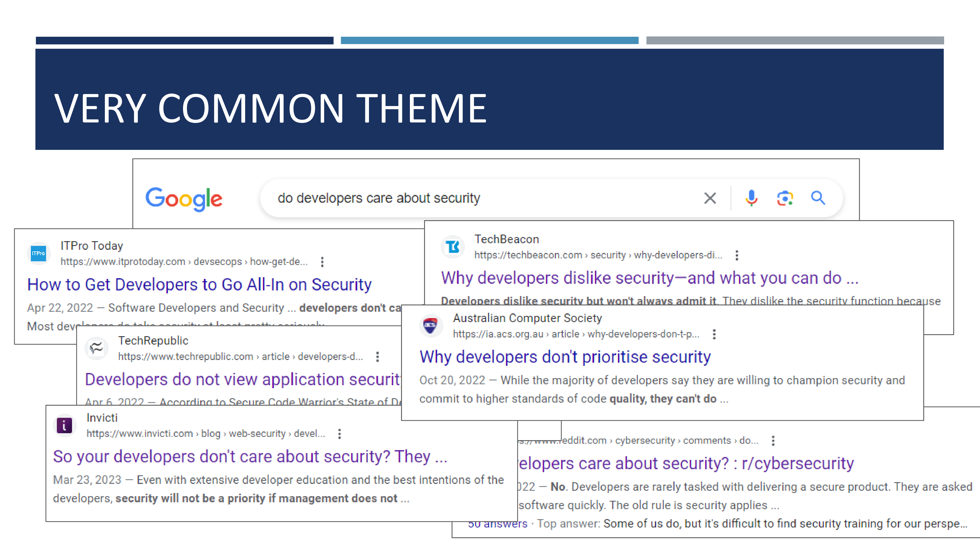
Task: Click the 'Oct 20, 2022' result snippet
Action: click(662, 389)
